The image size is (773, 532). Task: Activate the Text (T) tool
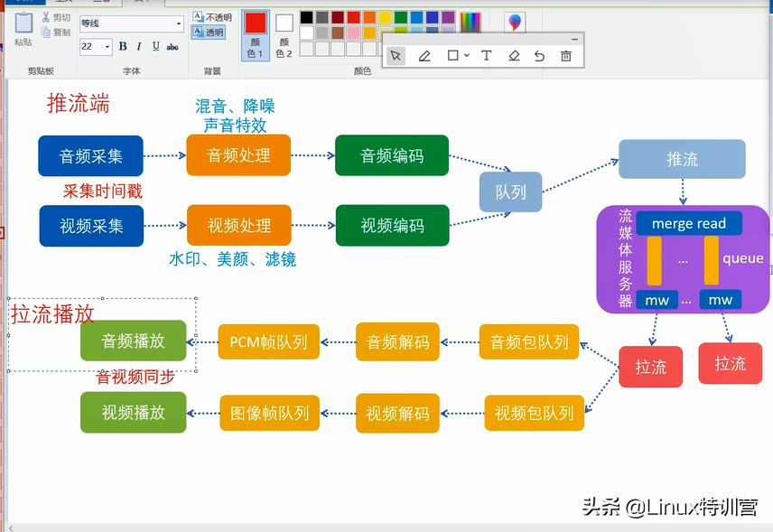486,55
